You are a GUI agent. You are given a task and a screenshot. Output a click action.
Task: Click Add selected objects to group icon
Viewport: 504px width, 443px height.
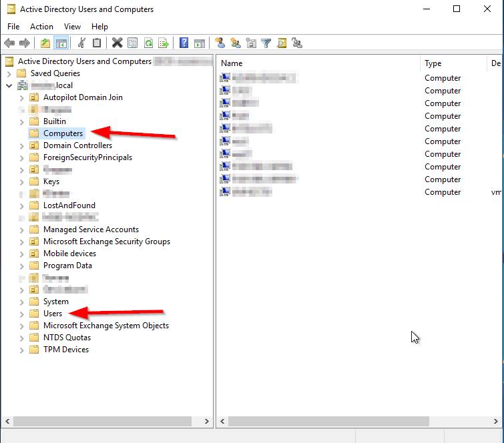pos(297,43)
